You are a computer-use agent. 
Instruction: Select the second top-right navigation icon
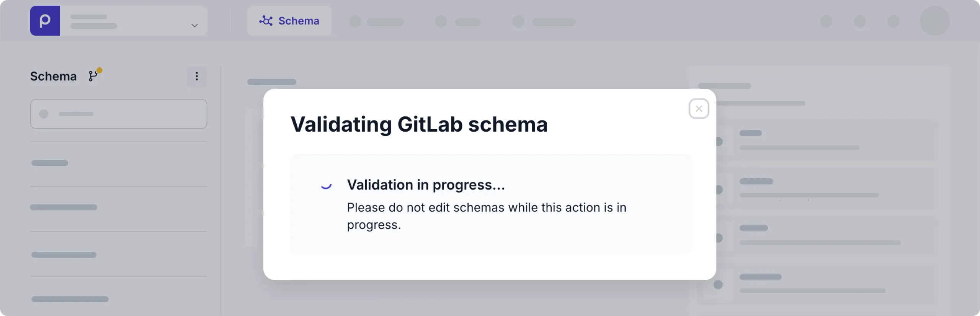[x=861, y=22]
